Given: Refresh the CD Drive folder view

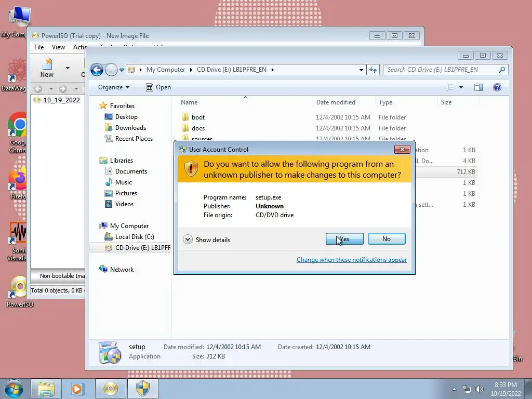Looking at the screenshot, I should pos(373,70).
